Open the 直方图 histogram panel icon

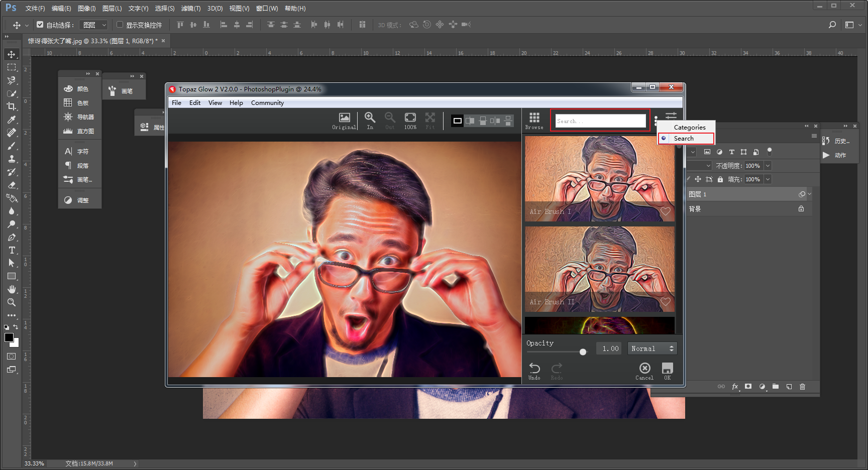coord(68,131)
